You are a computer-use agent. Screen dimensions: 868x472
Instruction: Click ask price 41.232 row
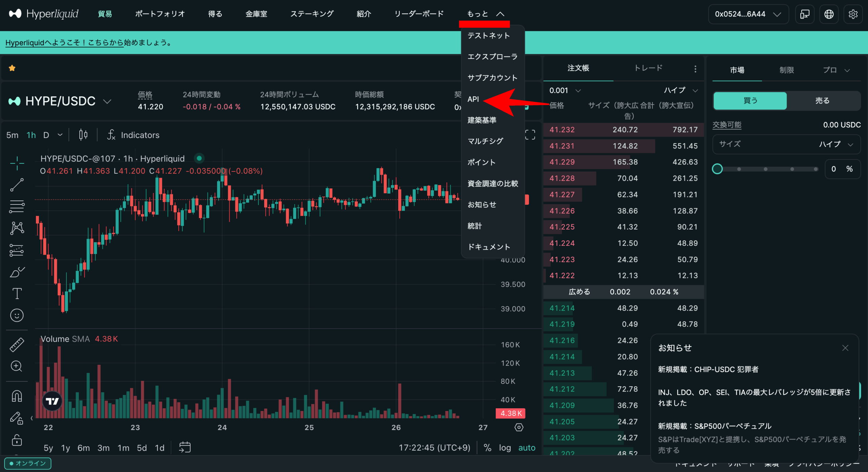point(624,130)
